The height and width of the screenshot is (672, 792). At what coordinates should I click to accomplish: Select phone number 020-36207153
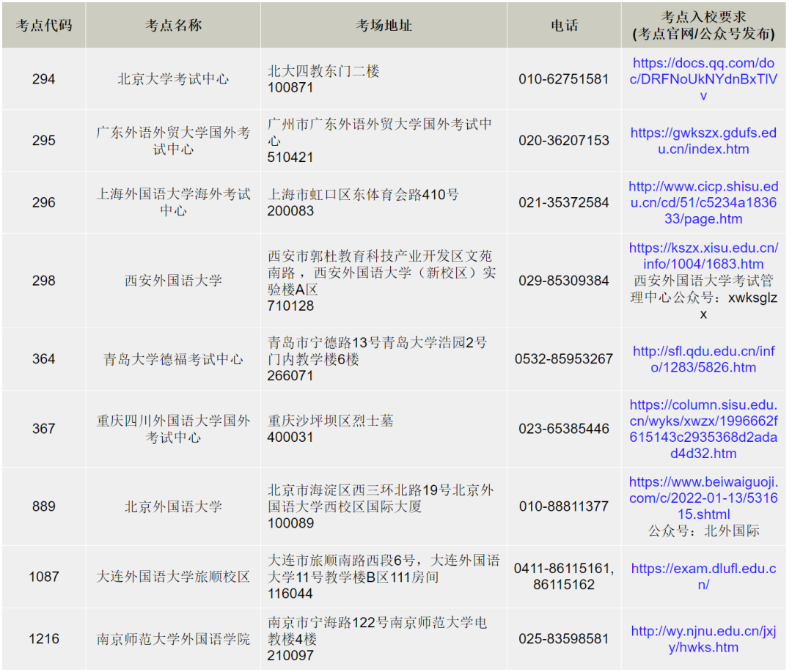pos(564,141)
